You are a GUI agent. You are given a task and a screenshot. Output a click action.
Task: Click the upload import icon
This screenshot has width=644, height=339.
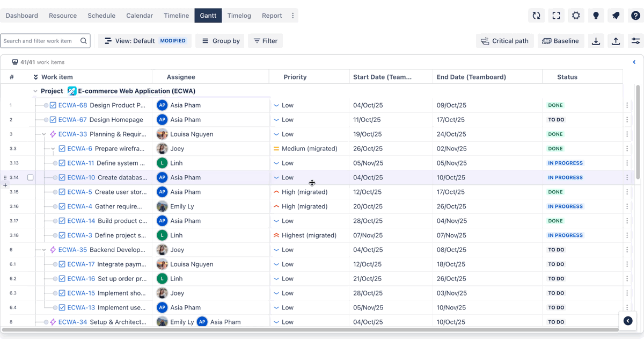point(616,41)
